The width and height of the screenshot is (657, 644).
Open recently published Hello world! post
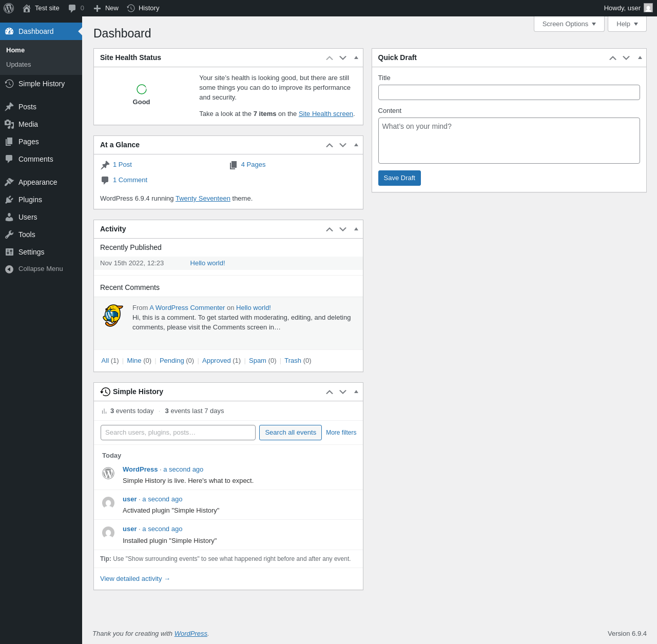(x=208, y=263)
